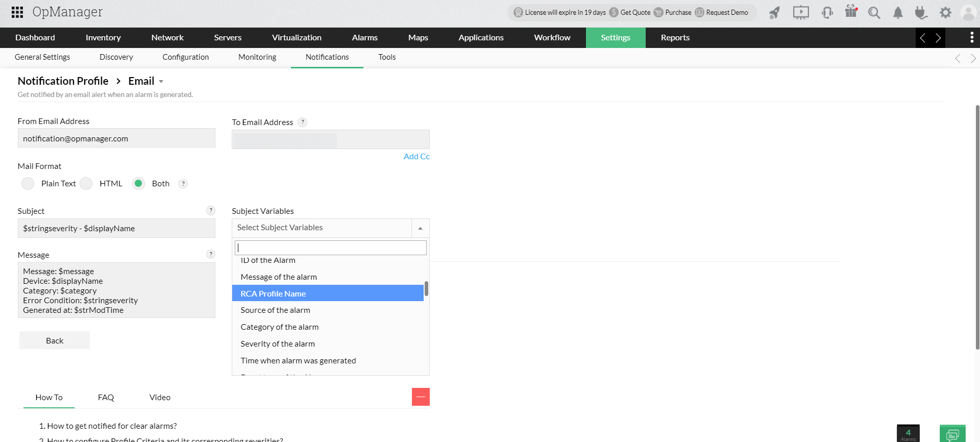Image resolution: width=980 pixels, height=442 pixels.
Task: Click inside the Message text area
Action: point(116,290)
